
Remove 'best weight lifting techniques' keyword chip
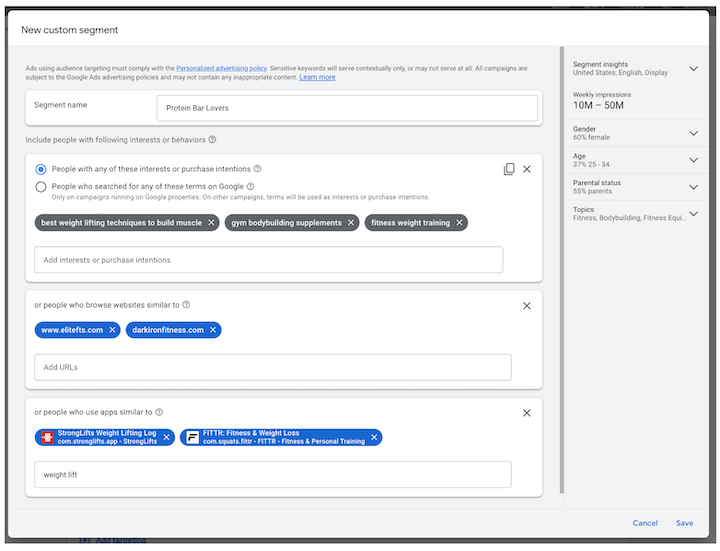click(211, 223)
